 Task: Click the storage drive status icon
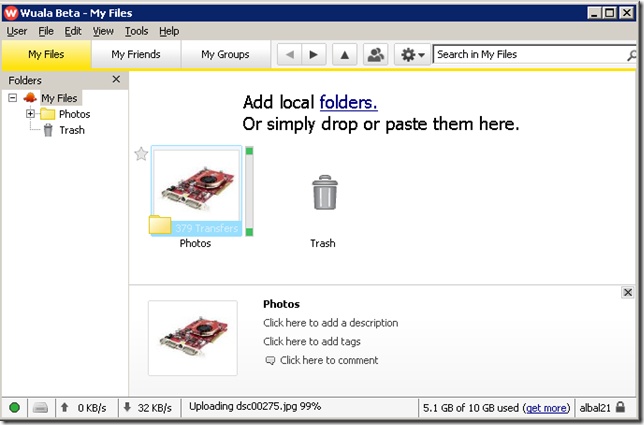(x=40, y=408)
